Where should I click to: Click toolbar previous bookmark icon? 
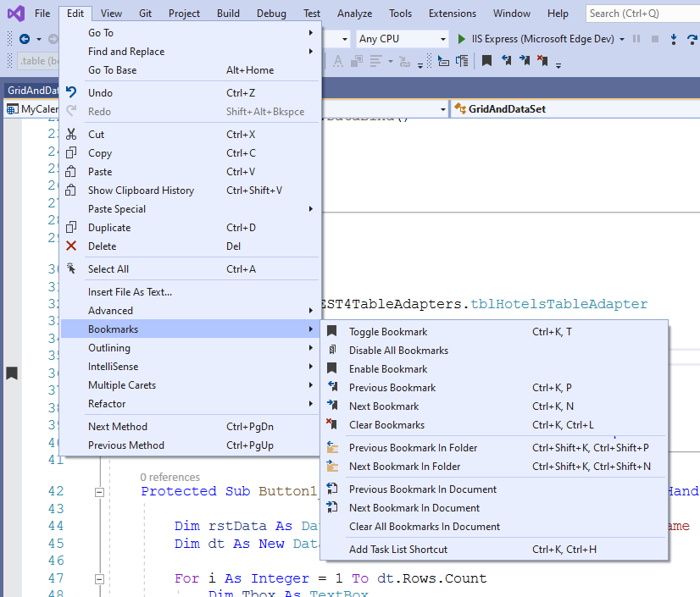click(506, 60)
